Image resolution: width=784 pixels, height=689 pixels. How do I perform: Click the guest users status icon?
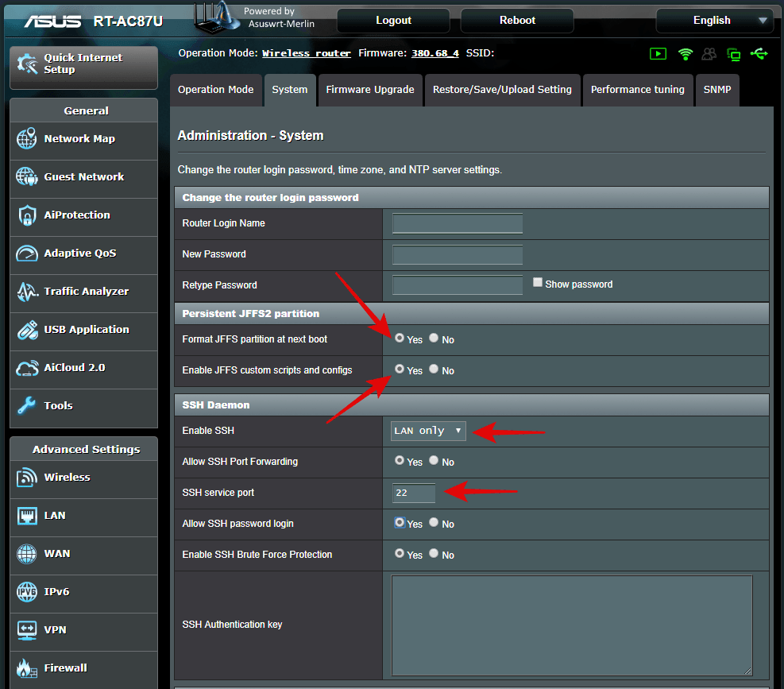709,53
